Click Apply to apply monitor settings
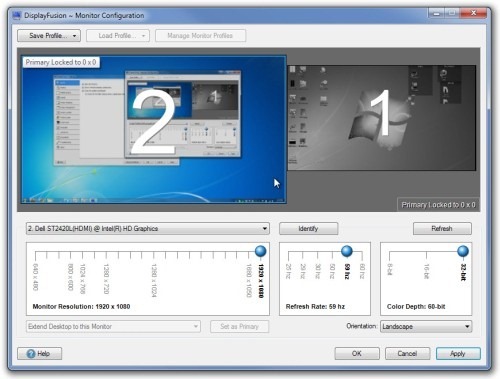 pos(458,354)
